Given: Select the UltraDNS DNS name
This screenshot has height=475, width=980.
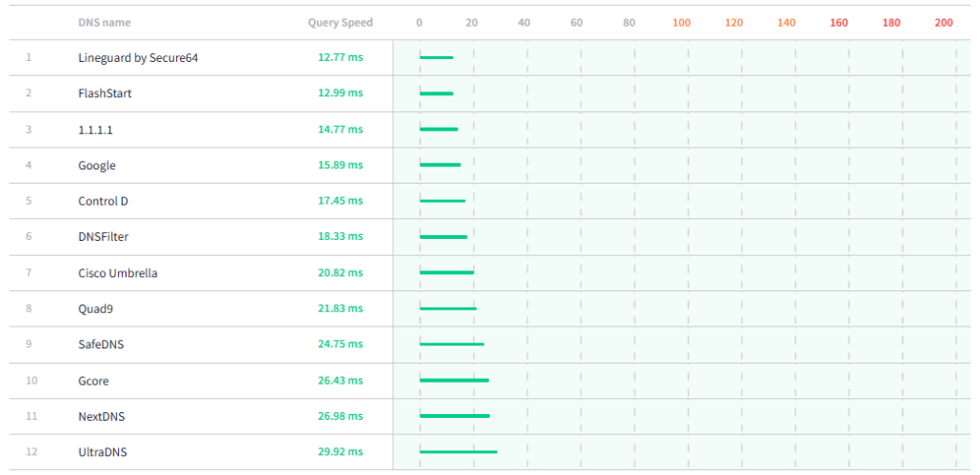Looking at the screenshot, I should click(x=103, y=452).
